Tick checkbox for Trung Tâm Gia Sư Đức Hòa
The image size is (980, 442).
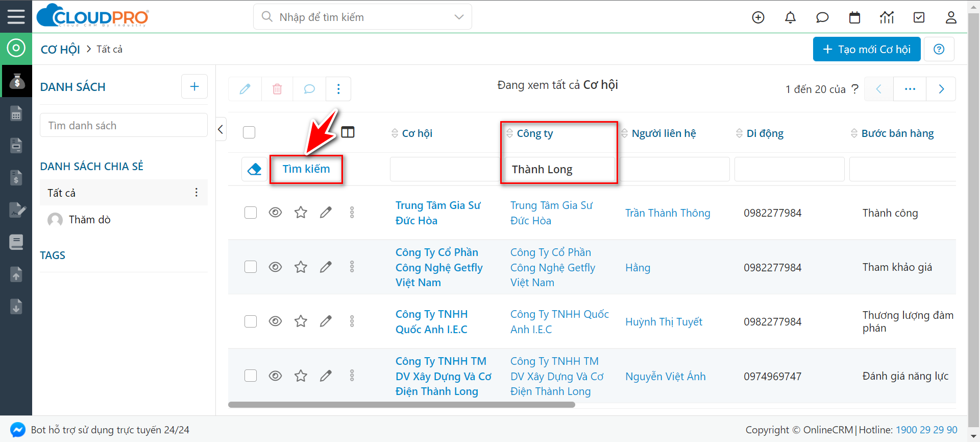[251, 213]
